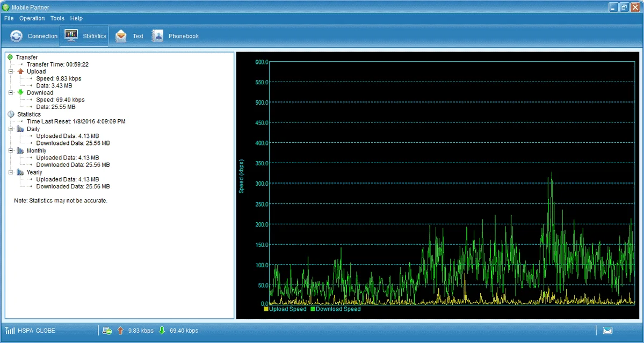644x343 pixels.
Task: Click the Upload Speed legend label
Action: 287,309
